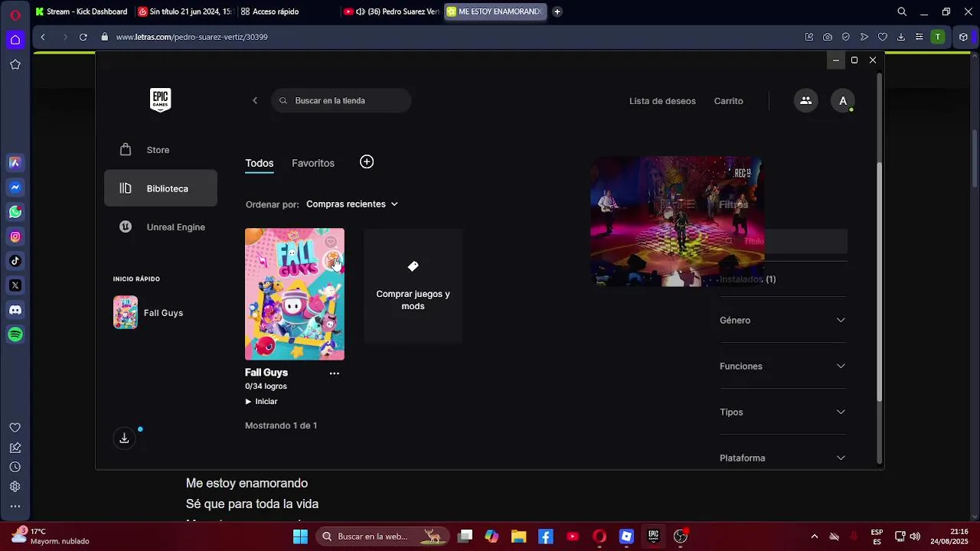This screenshot has height=551, width=980.
Task: Take snapshot with browser camera icon
Action: (x=828, y=37)
